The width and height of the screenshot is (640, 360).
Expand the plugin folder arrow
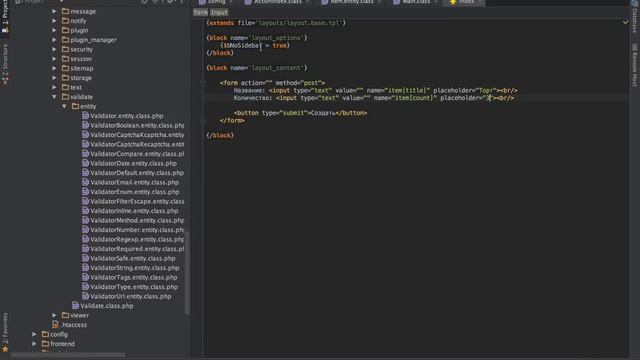[x=54, y=30]
